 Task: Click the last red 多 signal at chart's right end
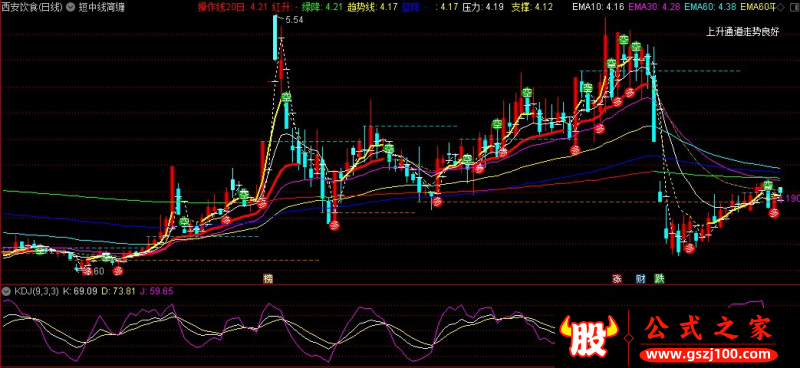click(x=774, y=213)
